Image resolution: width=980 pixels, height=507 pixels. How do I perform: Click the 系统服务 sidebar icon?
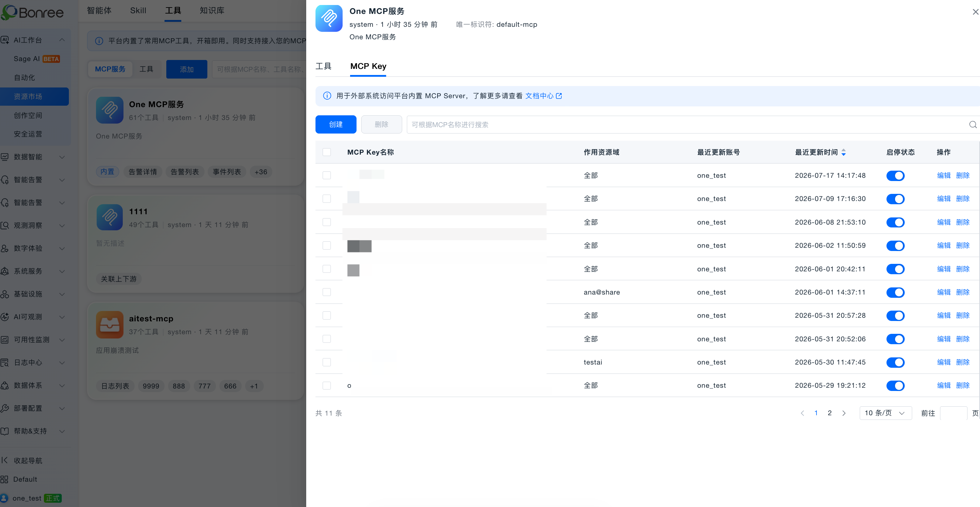pos(5,271)
